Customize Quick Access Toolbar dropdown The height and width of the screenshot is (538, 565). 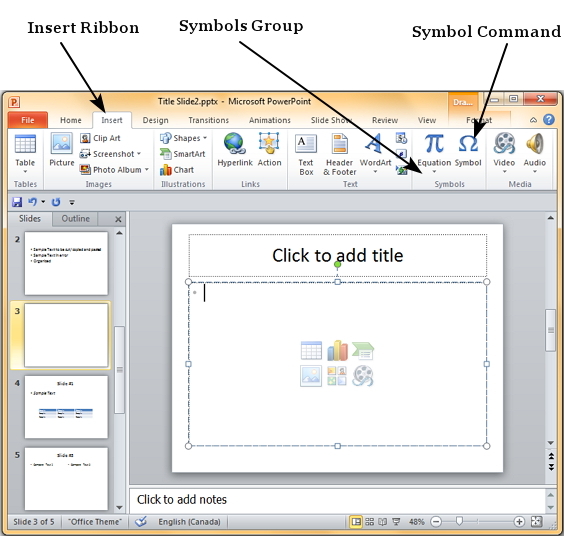click(72, 203)
